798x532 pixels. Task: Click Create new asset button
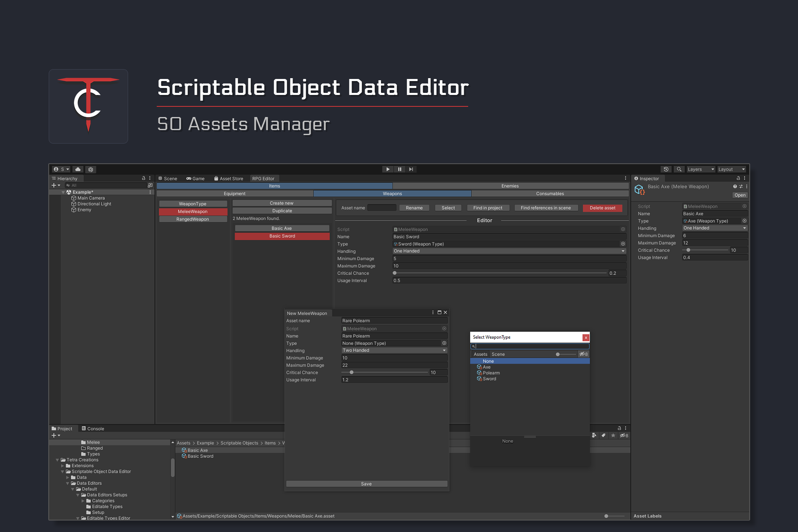[282, 203]
